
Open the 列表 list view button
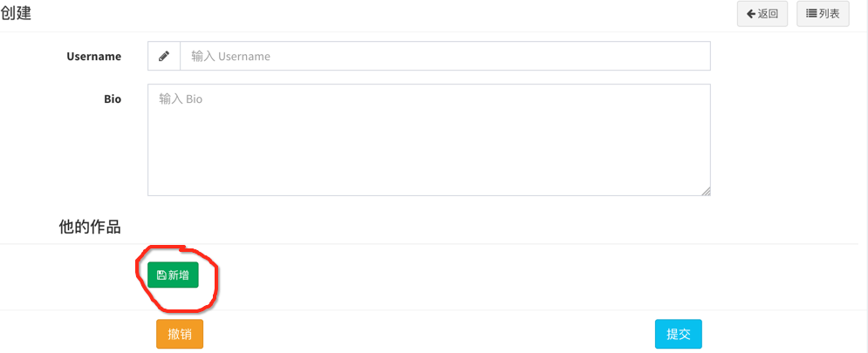(x=823, y=14)
